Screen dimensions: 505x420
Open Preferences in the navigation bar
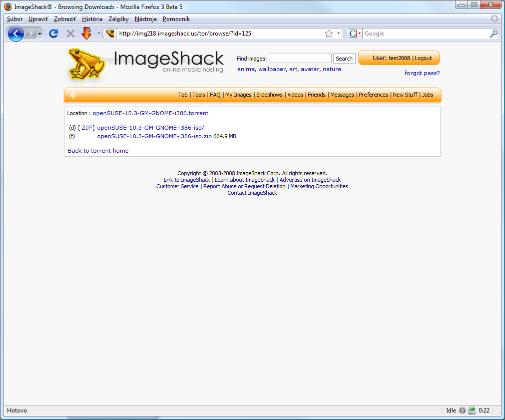[373, 95]
